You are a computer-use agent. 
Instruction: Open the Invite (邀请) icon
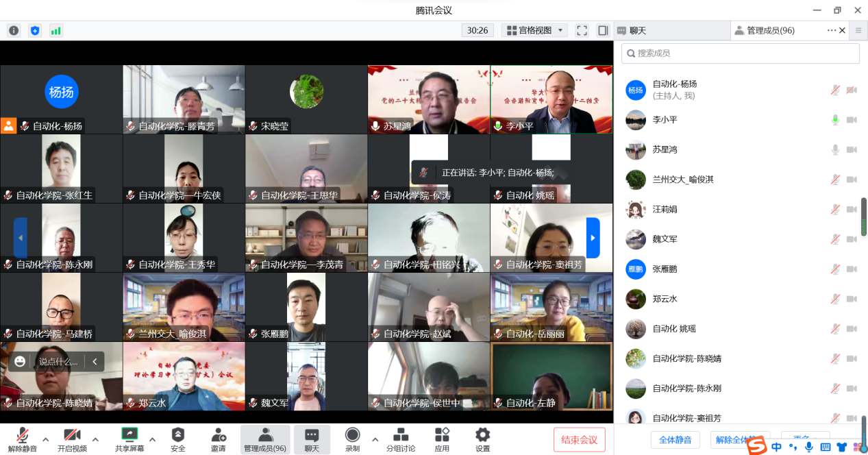click(x=219, y=435)
